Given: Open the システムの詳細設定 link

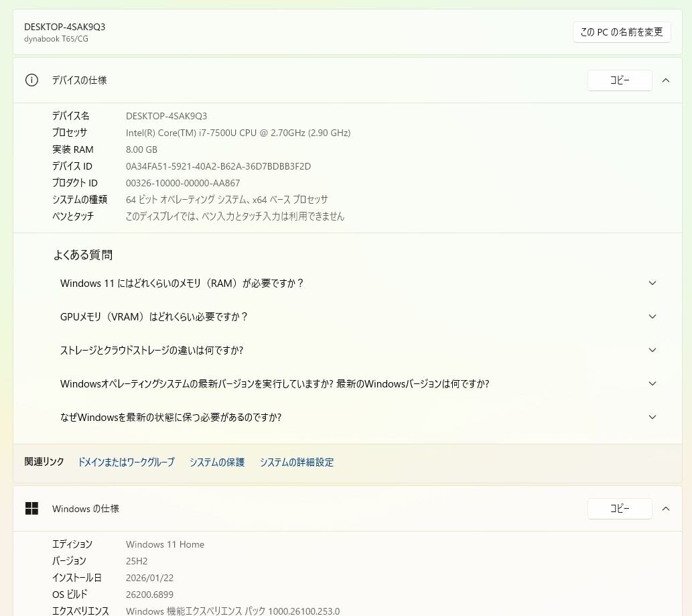Looking at the screenshot, I should [296, 463].
